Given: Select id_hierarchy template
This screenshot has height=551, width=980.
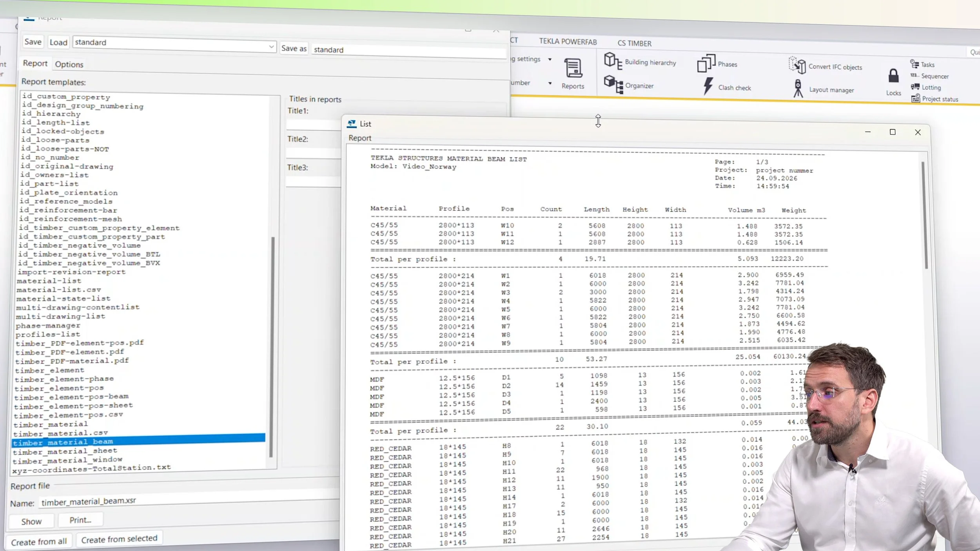Looking at the screenshot, I should (x=51, y=114).
